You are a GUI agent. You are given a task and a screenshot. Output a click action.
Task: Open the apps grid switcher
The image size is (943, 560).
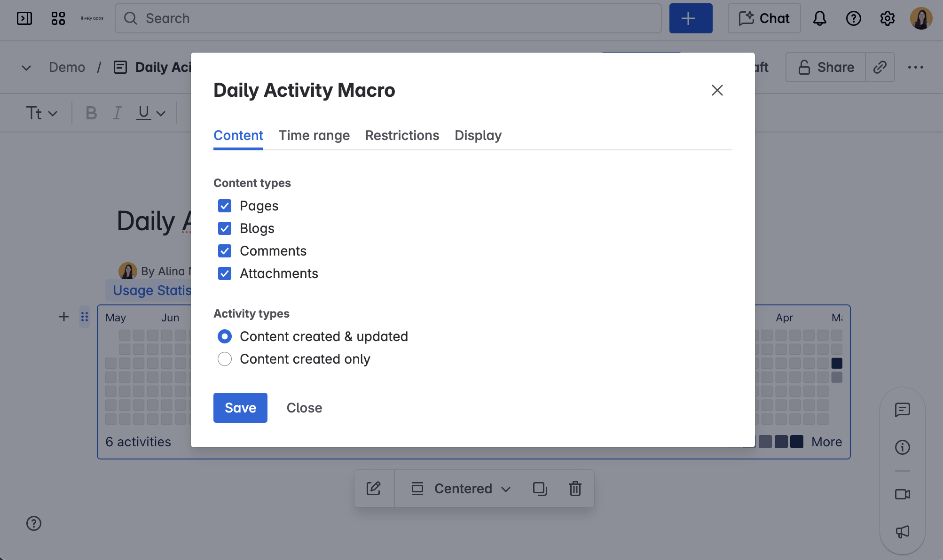(58, 18)
